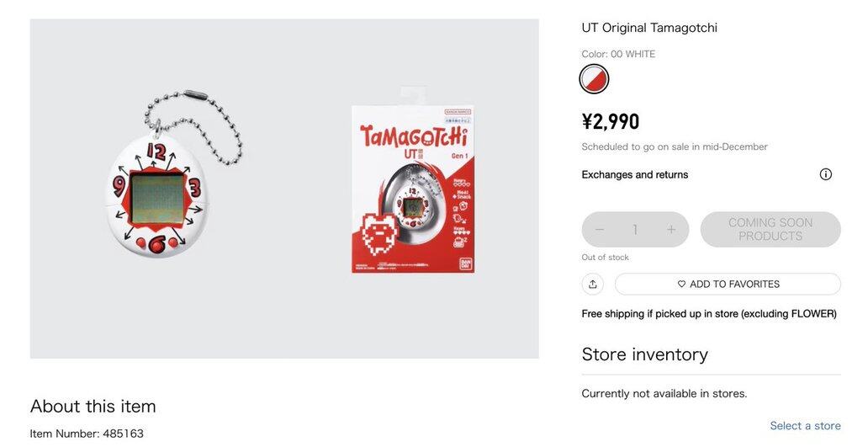868x447 pixels.
Task: Open the Select a store link
Action: 805,426
